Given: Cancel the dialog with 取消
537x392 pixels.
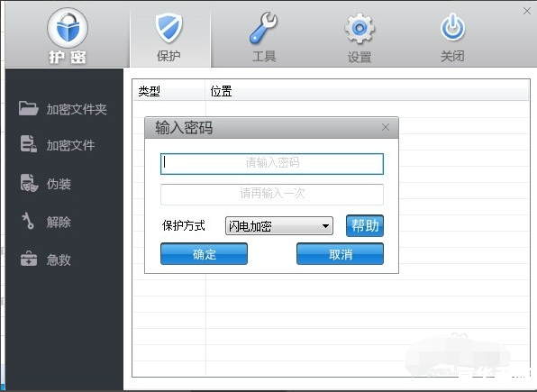Looking at the screenshot, I should point(340,254).
